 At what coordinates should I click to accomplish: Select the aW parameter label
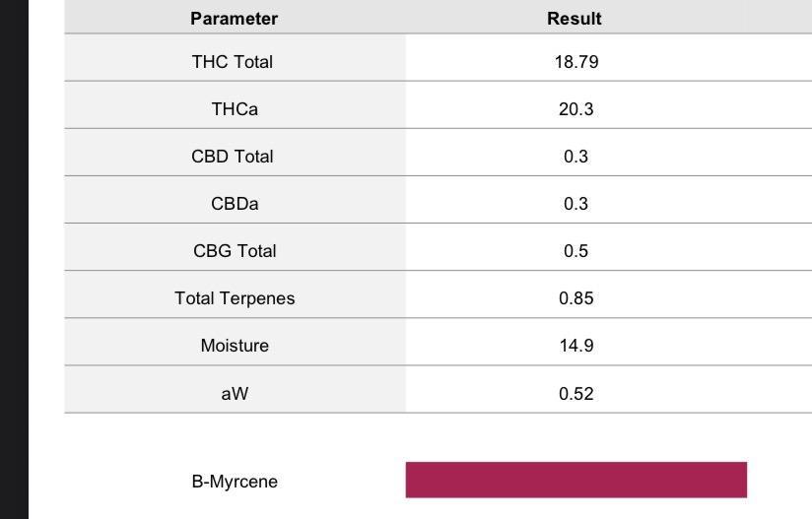[x=235, y=394]
